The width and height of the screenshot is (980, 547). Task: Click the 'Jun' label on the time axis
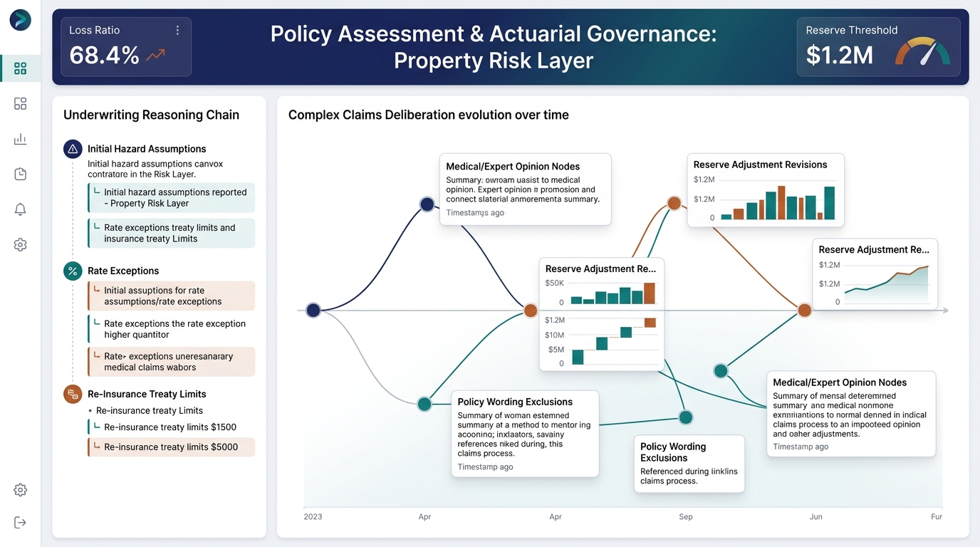pos(816,516)
